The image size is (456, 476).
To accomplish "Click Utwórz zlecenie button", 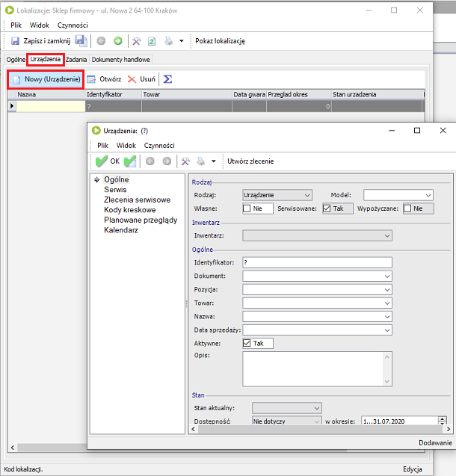I will [x=250, y=161].
